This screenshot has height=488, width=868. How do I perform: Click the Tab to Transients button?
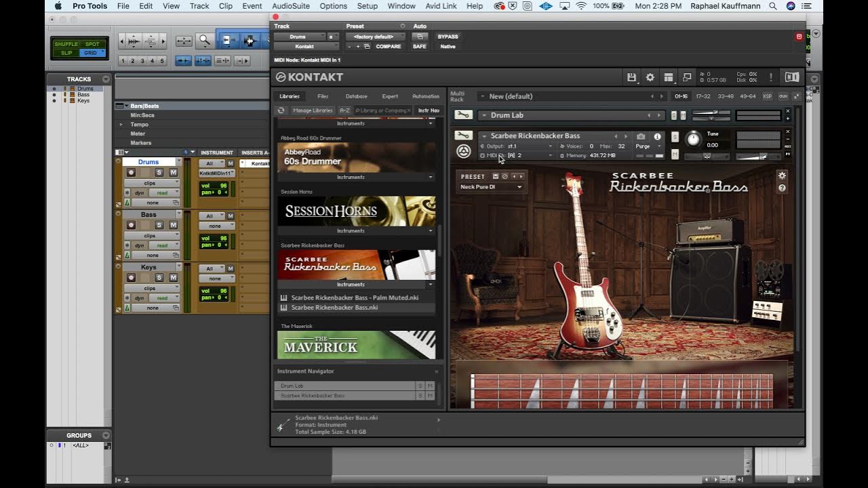[x=183, y=60]
